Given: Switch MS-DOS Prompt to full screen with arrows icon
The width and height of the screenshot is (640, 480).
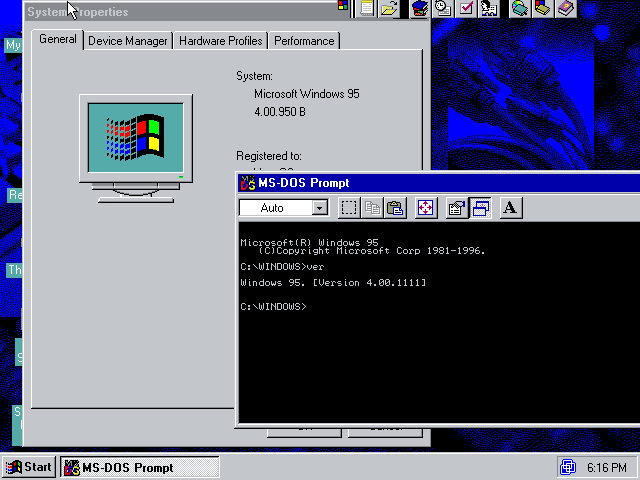Looking at the screenshot, I should [x=426, y=208].
